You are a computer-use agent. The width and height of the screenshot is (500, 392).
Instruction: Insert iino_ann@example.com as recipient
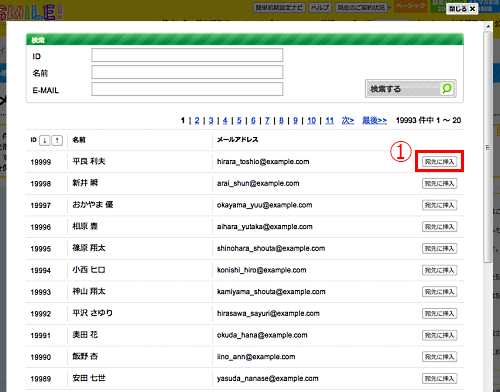click(439, 357)
